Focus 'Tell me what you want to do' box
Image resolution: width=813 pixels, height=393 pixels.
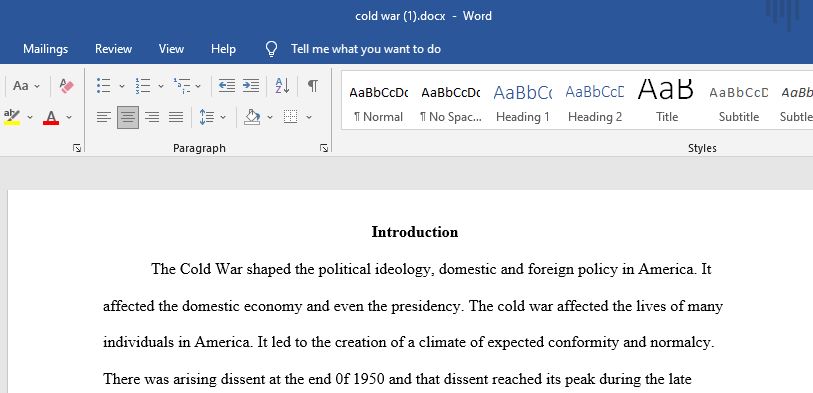click(366, 49)
